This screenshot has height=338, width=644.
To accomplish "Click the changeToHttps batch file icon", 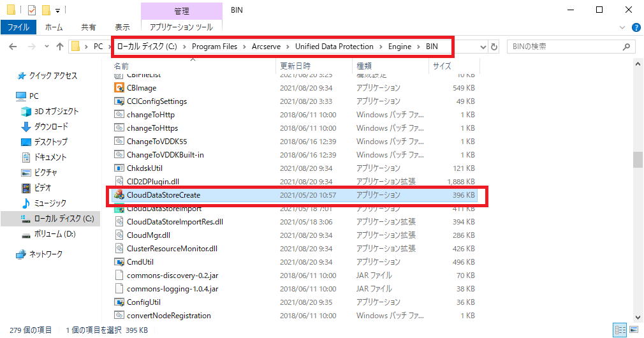I will 119,128.
